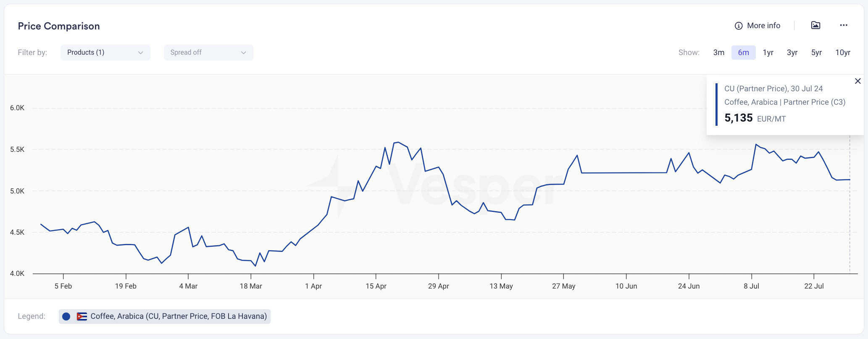868x339 pixels.
Task: Click 'Coffee, Arabica | Partner Price (C3)' text
Action: (x=785, y=102)
